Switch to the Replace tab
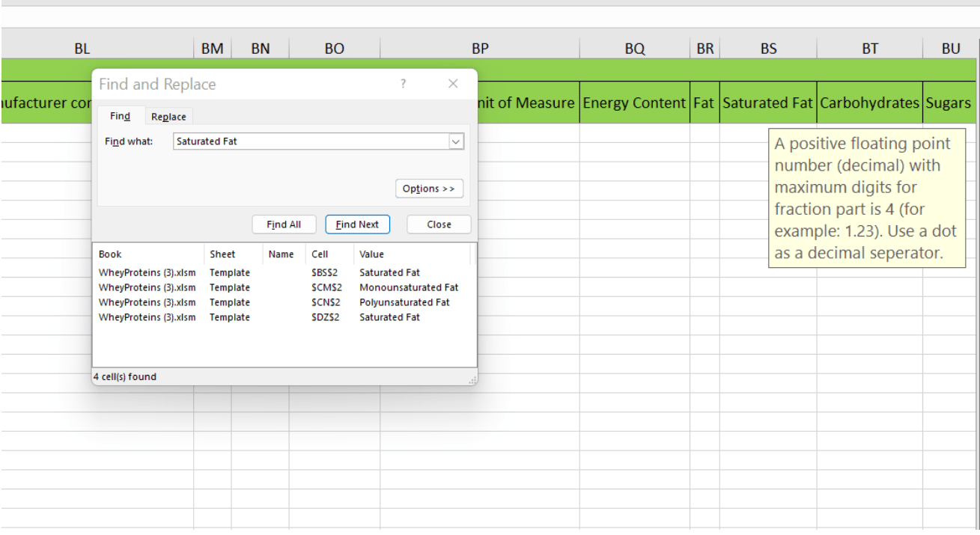The image size is (980, 535). 168,117
